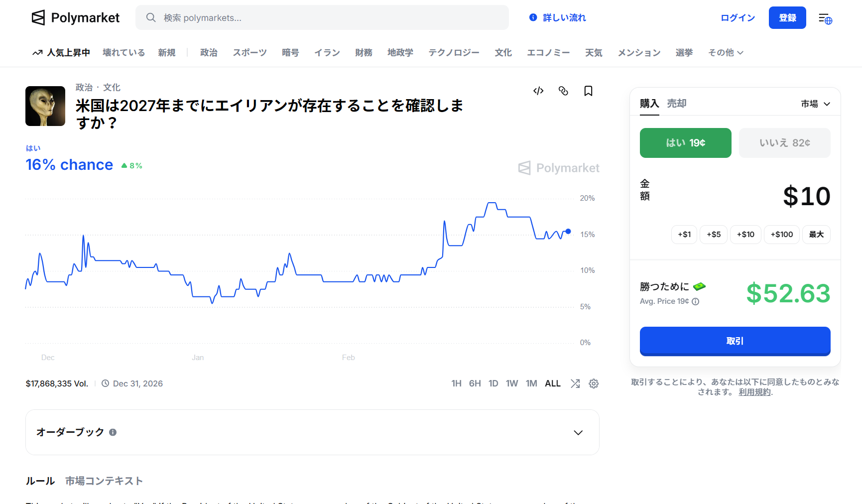Bookmark this alien market

coord(588,91)
